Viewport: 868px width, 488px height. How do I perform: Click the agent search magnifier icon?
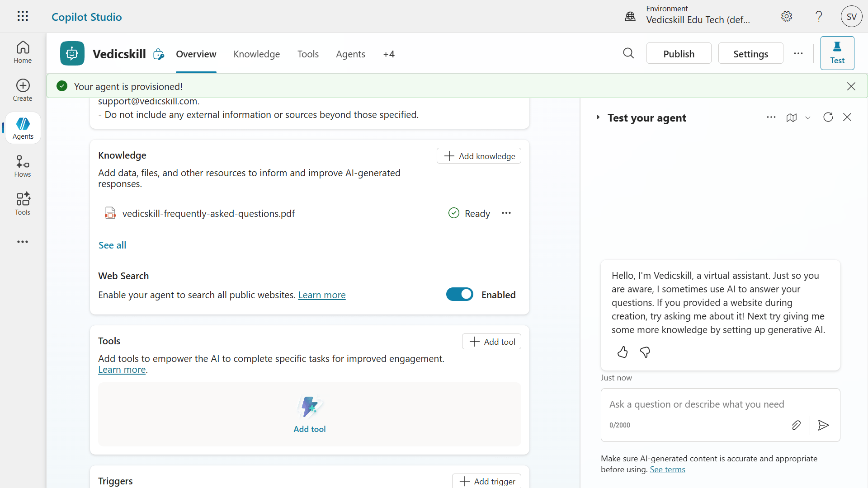[x=628, y=53]
